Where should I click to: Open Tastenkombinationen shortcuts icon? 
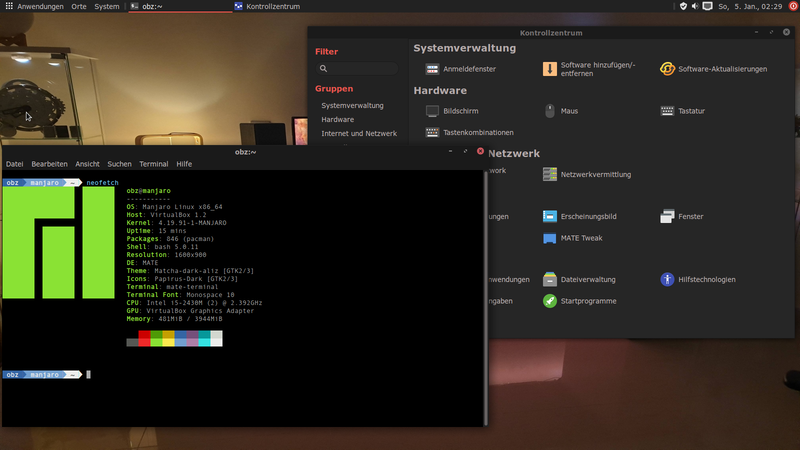[x=432, y=132]
